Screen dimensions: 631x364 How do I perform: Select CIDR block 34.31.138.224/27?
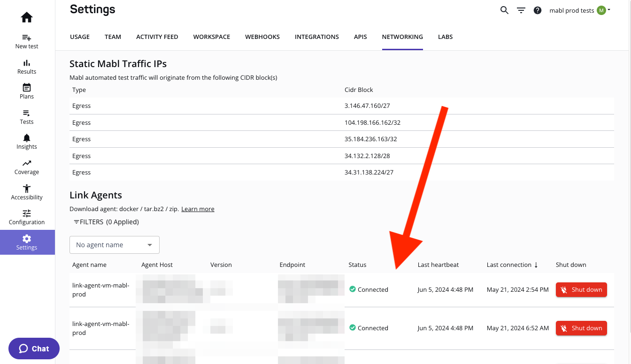pyautogui.click(x=369, y=173)
